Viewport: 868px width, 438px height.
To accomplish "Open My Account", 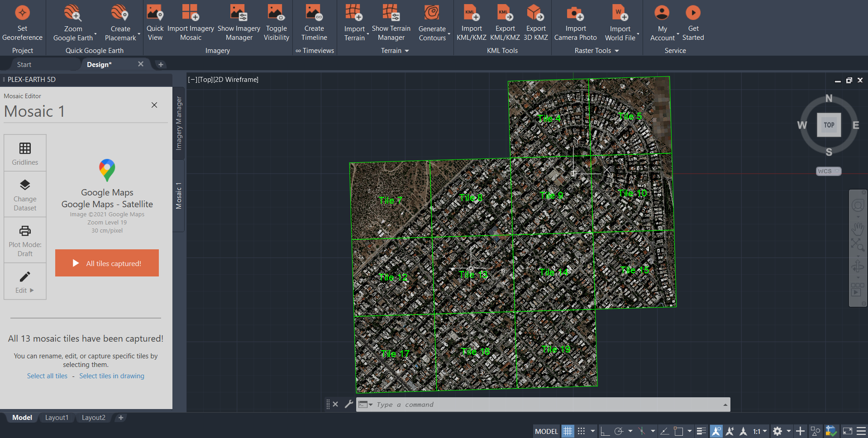I will click(x=662, y=13).
